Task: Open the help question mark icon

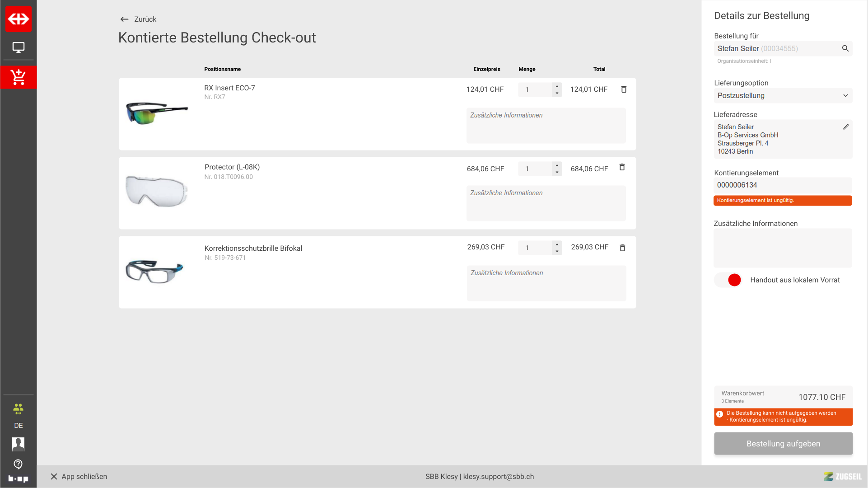Action: point(18,464)
